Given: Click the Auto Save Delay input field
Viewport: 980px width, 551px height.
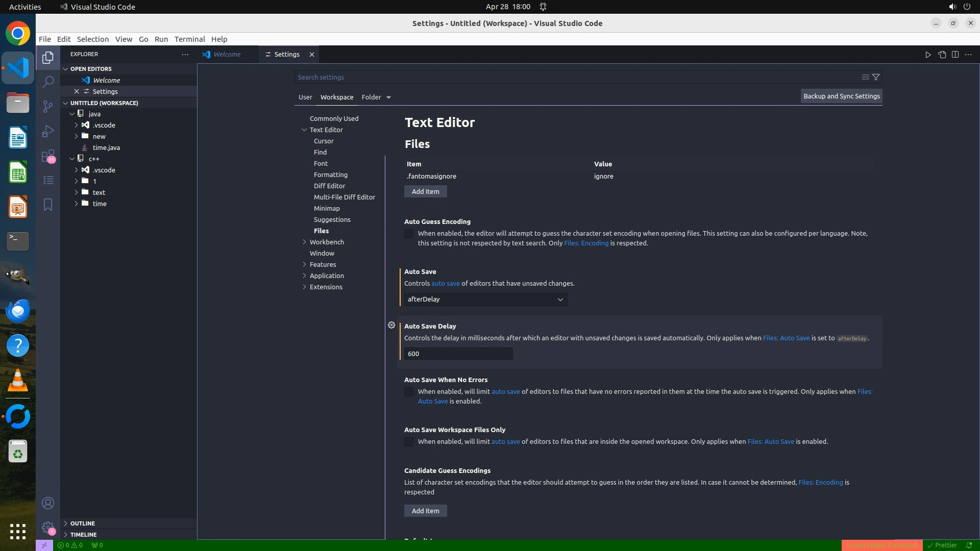Looking at the screenshot, I should click(x=458, y=354).
